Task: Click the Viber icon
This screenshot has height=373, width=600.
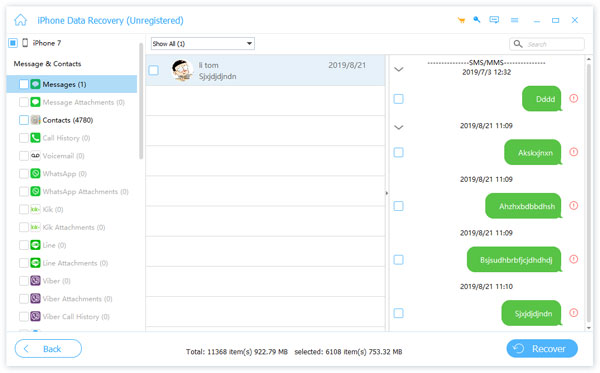Action: point(35,280)
